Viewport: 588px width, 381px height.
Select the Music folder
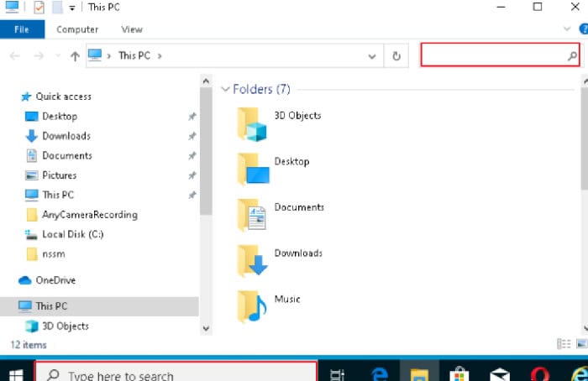tap(269, 307)
